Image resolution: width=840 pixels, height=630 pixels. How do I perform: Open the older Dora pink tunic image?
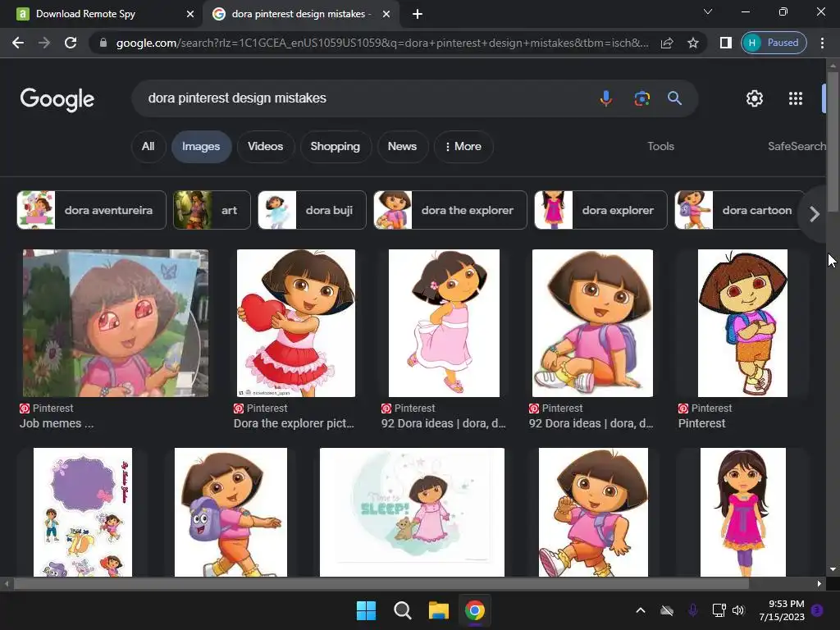tap(743, 512)
